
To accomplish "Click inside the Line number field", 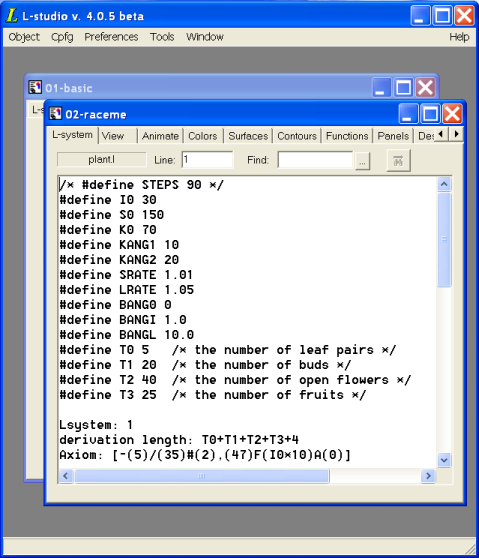I will [207, 159].
